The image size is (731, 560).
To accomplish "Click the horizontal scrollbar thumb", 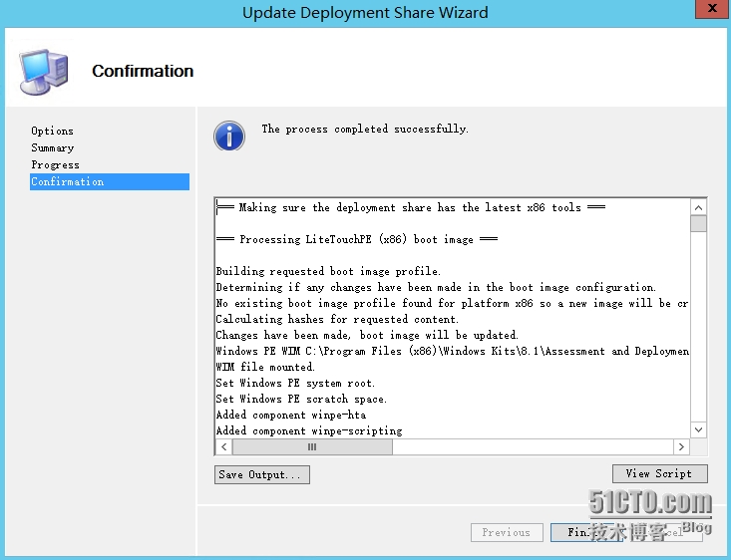I will click(312, 447).
